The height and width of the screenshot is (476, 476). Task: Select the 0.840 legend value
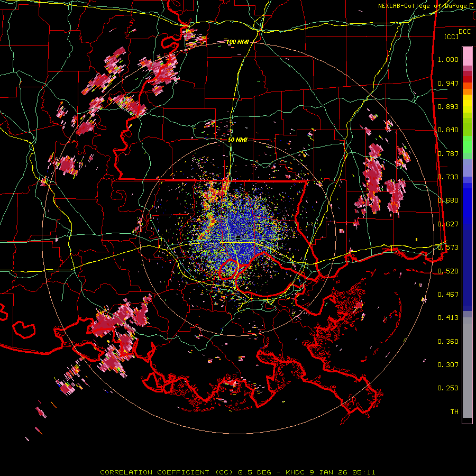pos(448,130)
